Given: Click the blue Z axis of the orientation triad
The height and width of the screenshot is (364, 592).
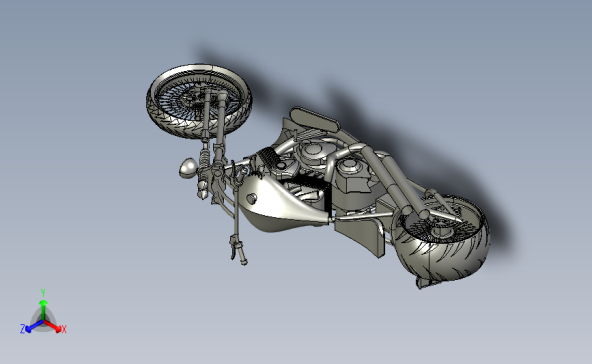Looking at the screenshot, I should [30, 327].
